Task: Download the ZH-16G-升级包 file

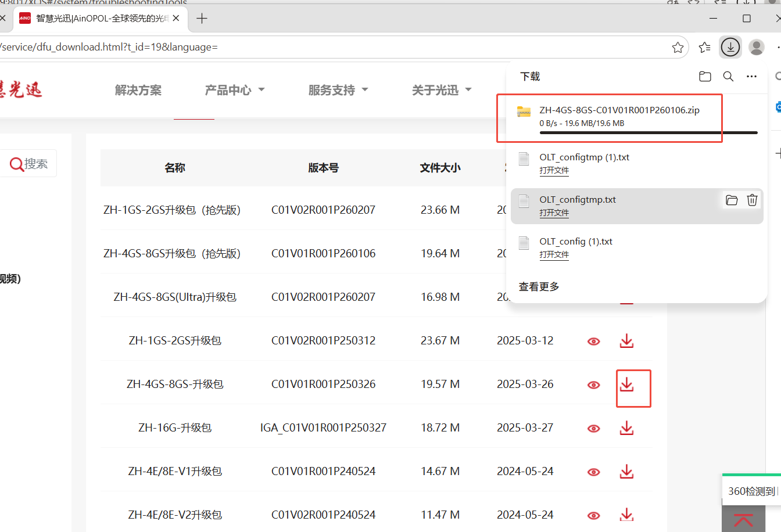Action: point(626,428)
